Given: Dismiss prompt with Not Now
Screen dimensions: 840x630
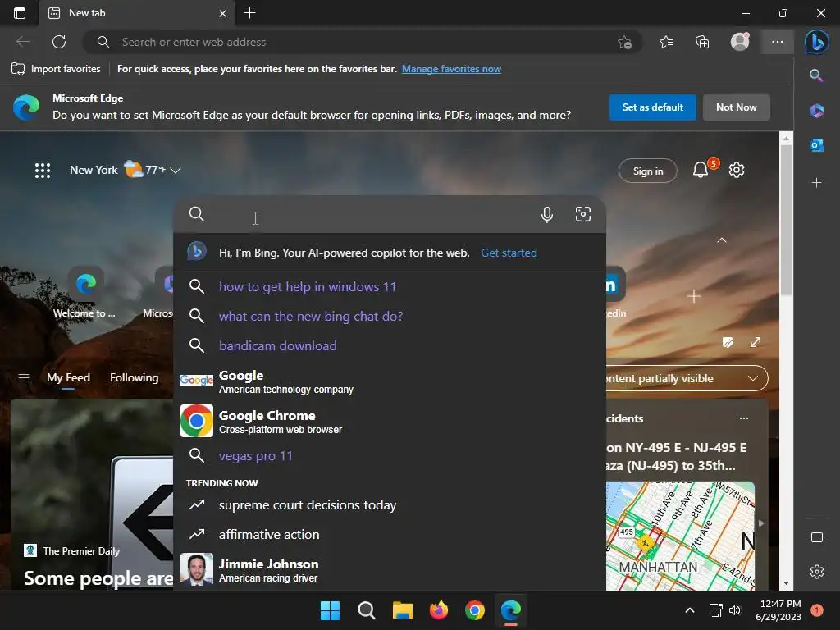Looking at the screenshot, I should (x=736, y=107).
